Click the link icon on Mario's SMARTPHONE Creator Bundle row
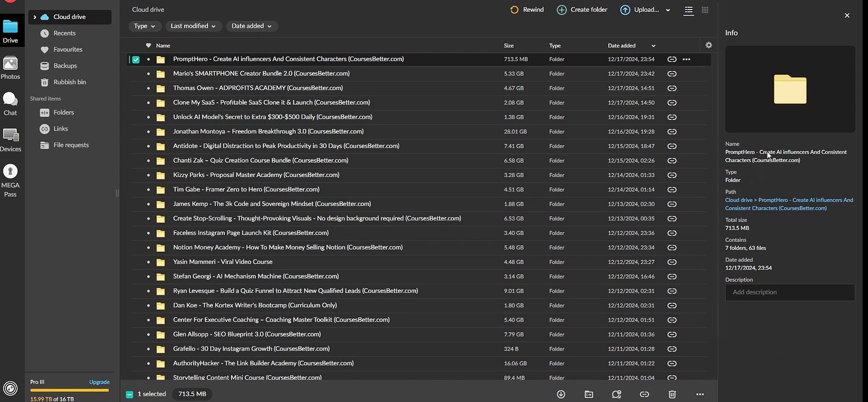Image resolution: width=868 pixels, height=402 pixels. pyautogui.click(x=672, y=74)
